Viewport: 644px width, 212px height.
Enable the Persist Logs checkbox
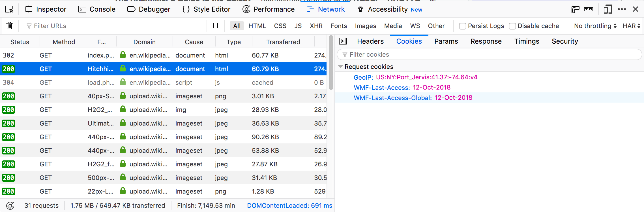(463, 26)
